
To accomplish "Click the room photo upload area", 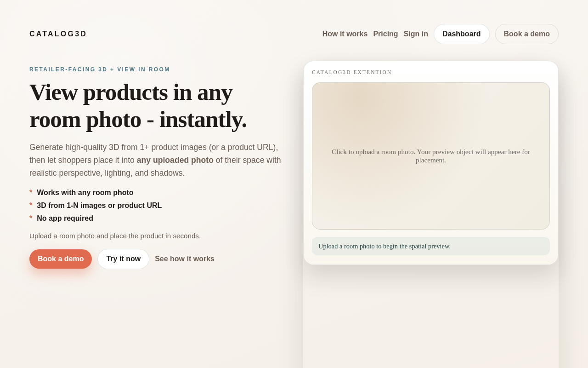I will pos(431,156).
